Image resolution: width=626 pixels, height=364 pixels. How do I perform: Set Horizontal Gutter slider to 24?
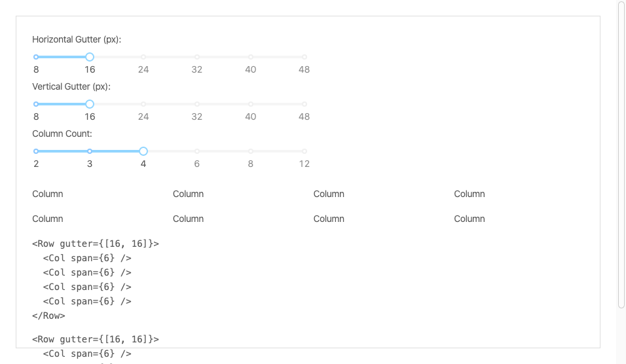click(143, 57)
